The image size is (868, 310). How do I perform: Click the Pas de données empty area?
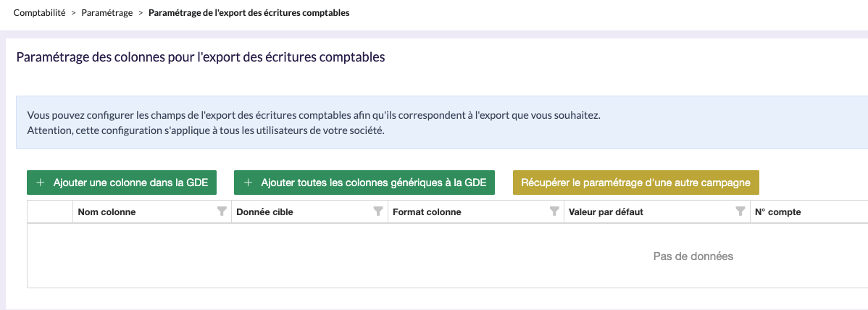tap(693, 256)
